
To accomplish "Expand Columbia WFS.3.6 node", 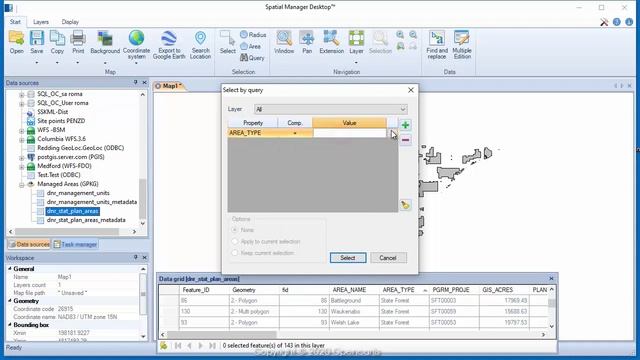I will coord(22,140).
